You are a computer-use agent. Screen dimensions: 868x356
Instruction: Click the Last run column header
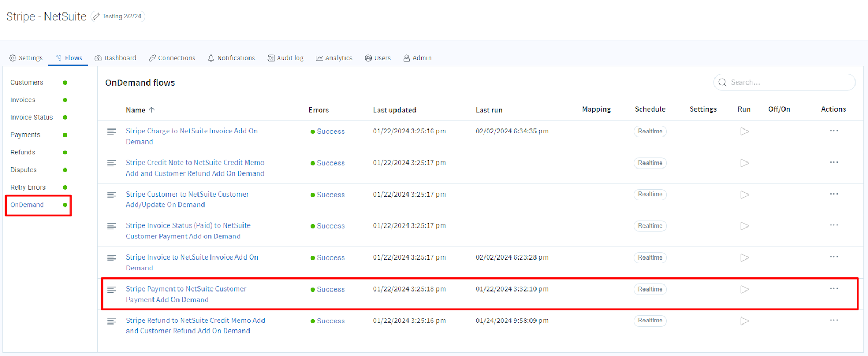[489, 110]
